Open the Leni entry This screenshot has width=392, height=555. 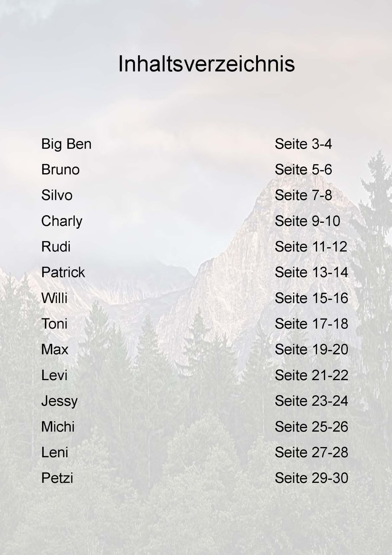coord(55,452)
